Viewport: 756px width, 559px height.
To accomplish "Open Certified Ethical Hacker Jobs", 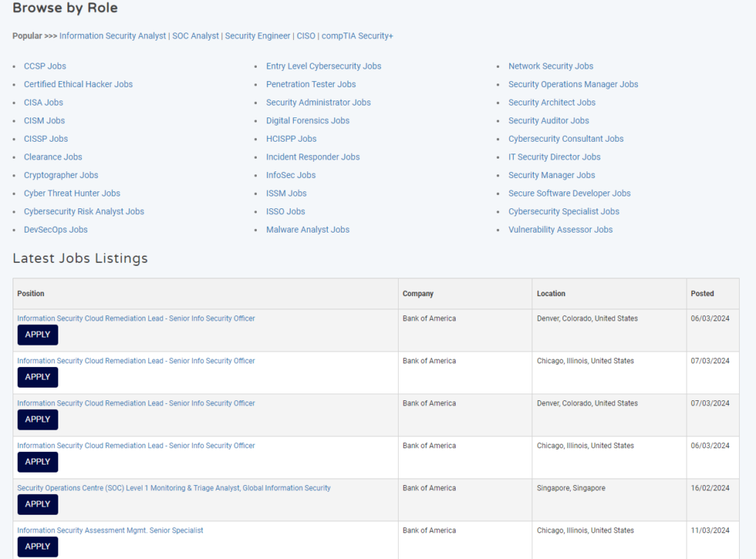I will [x=78, y=84].
